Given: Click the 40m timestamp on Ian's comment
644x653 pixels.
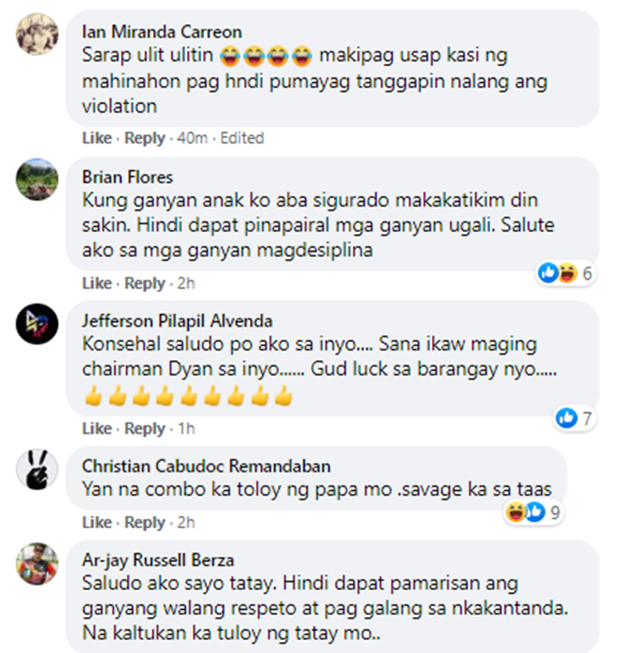Looking at the screenshot, I should point(191,137).
